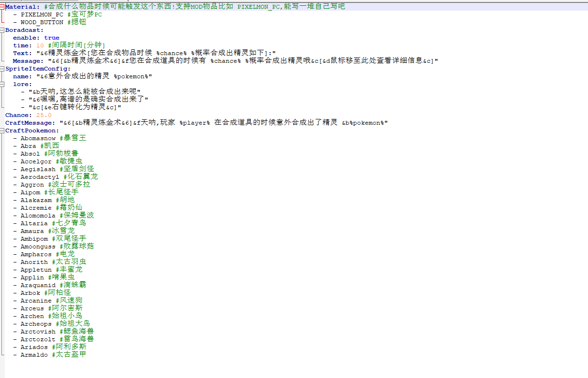Click the comment #暴雪王

coord(73,138)
